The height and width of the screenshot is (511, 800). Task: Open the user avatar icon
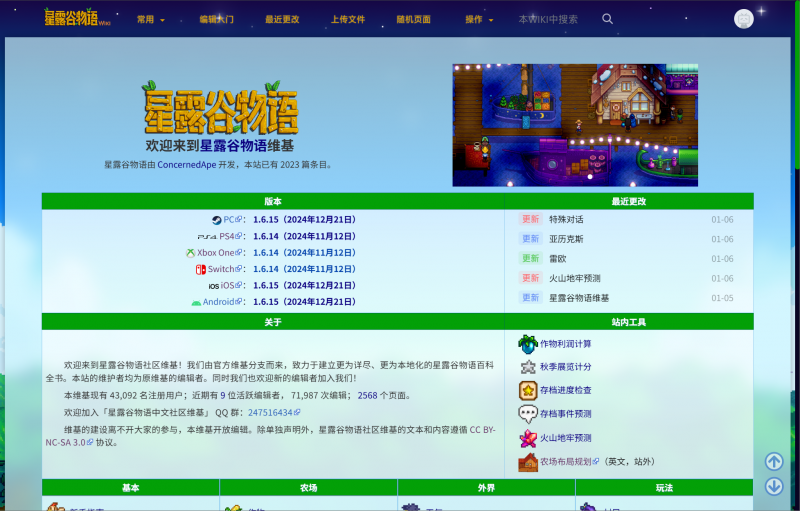743,19
